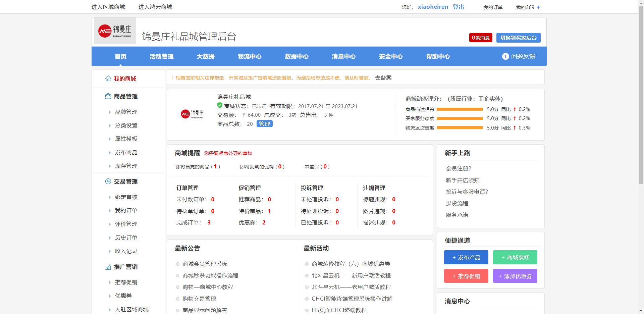Open 推荐促销 in sidebar
644x314 pixels.
click(126, 282)
